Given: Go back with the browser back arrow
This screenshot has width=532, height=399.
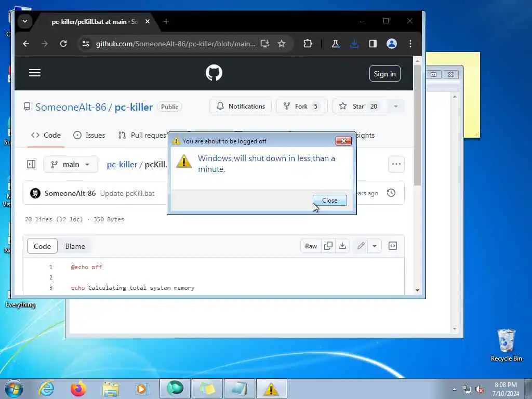Looking at the screenshot, I should (x=26, y=44).
